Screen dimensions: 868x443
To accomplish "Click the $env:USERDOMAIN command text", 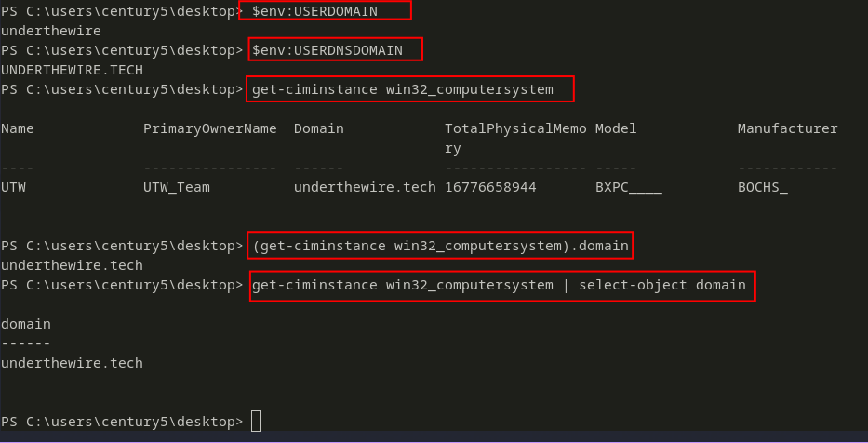I will coord(314,11).
